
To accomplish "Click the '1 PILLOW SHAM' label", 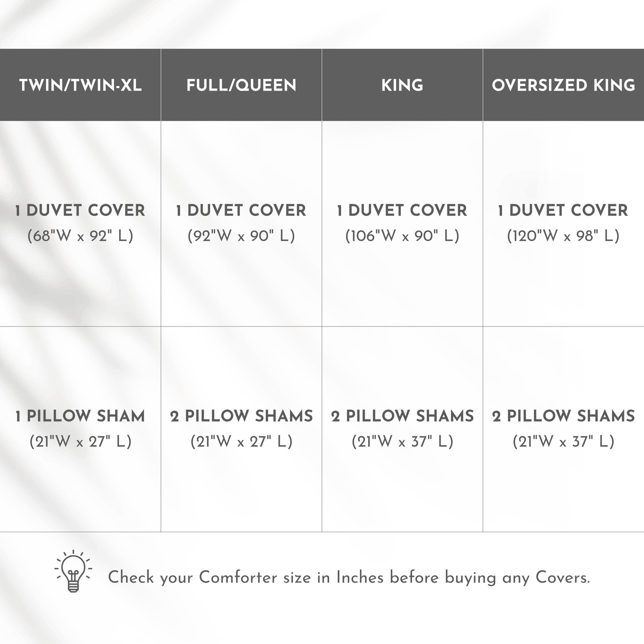I will 80,416.
